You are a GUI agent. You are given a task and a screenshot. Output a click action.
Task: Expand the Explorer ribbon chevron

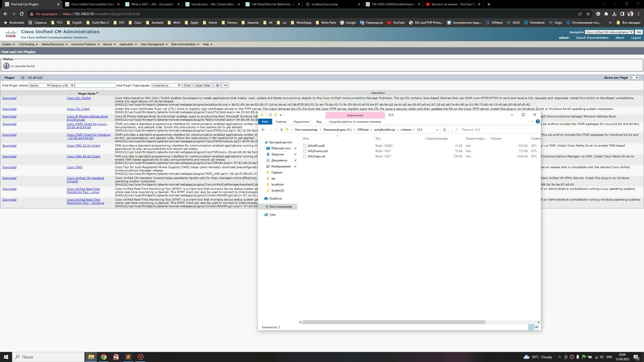coord(533,122)
